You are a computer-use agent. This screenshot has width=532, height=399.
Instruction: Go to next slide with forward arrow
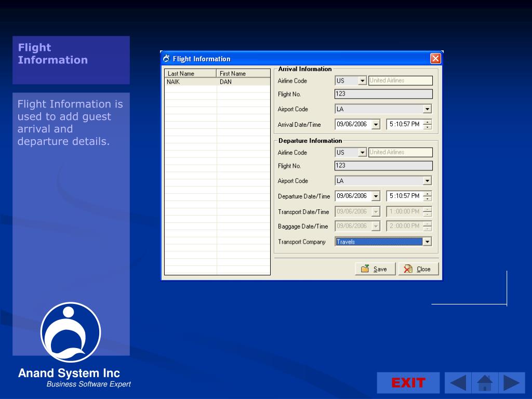tap(512, 383)
